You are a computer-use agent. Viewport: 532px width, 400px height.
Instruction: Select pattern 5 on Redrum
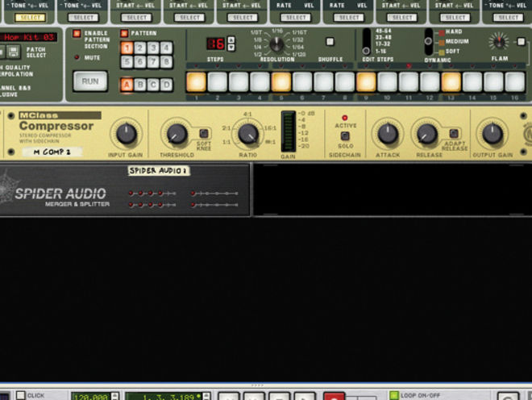coord(127,62)
